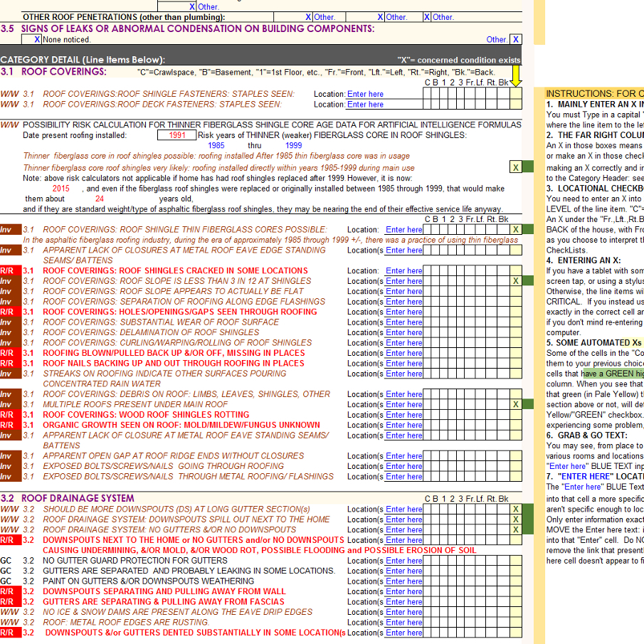Select 'Date present roofing installed:' label
Screen dimensions: 644x644
(75, 135)
